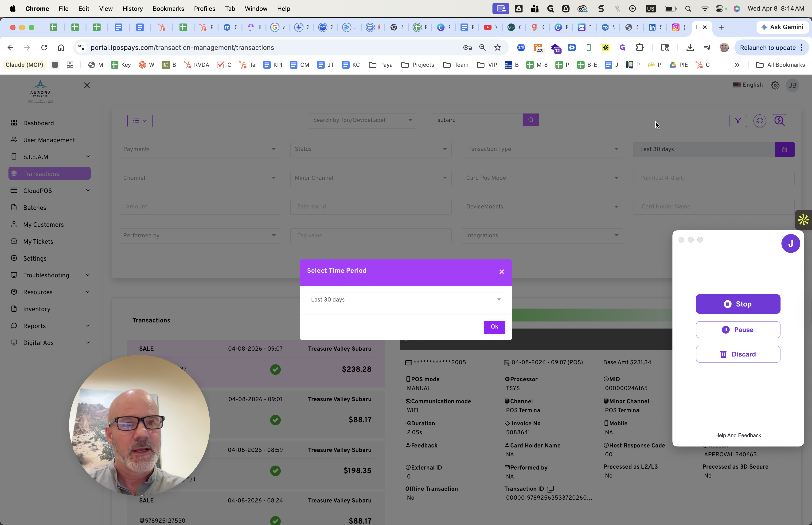Stop the screen recording
This screenshot has height=525, width=812.
coord(738,304)
